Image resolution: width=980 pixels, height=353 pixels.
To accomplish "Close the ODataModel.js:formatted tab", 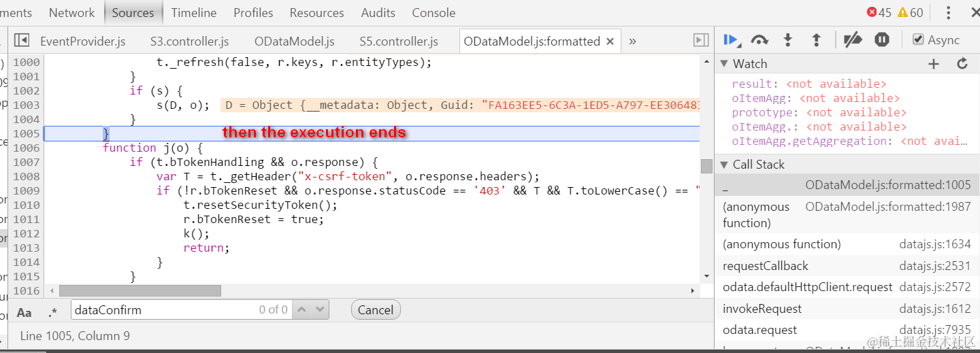I will (610, 41).
